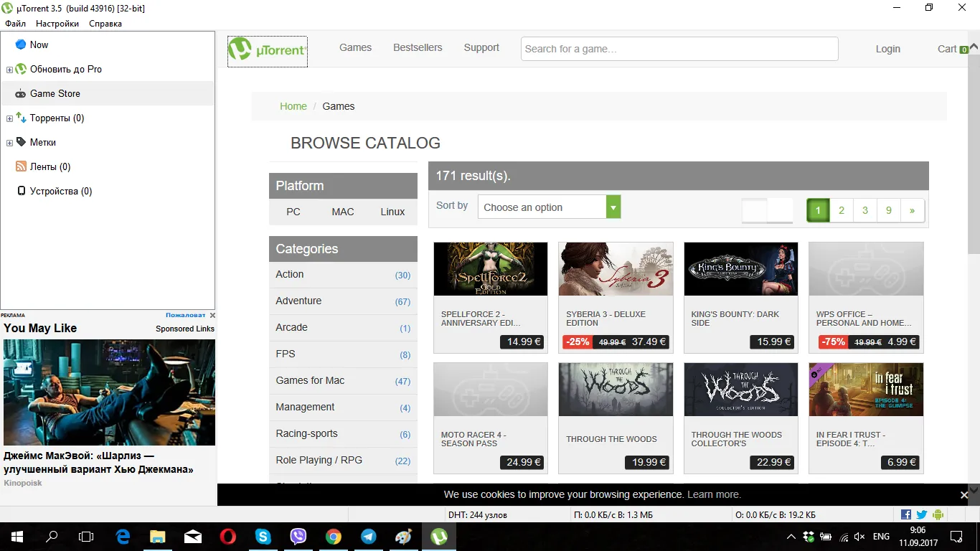The width and height of the screenshot is (980, 551).
Task: Close the cookies notification banner
Action: tap(964, 495)
